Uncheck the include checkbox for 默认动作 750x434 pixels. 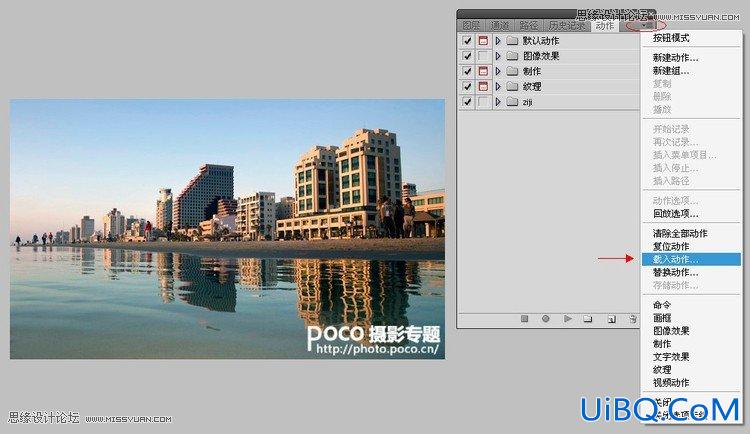467,41
